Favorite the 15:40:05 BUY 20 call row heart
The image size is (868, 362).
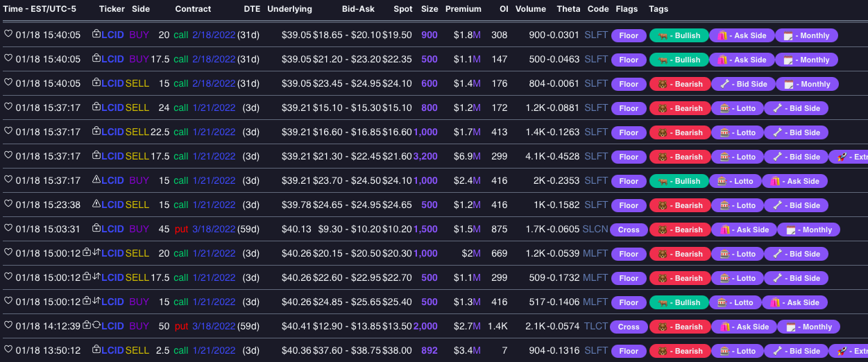(x=8, y=35)
